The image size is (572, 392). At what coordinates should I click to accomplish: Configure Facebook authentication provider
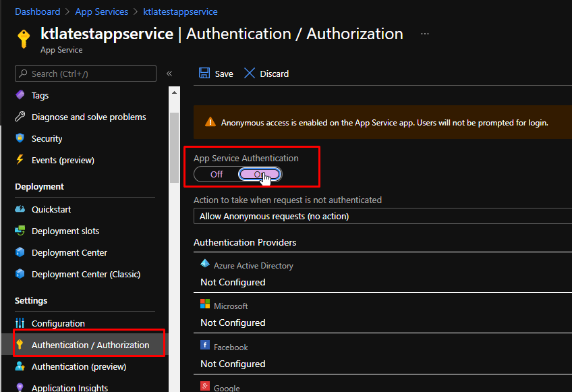pyautogui.click(x=382, y=354)
